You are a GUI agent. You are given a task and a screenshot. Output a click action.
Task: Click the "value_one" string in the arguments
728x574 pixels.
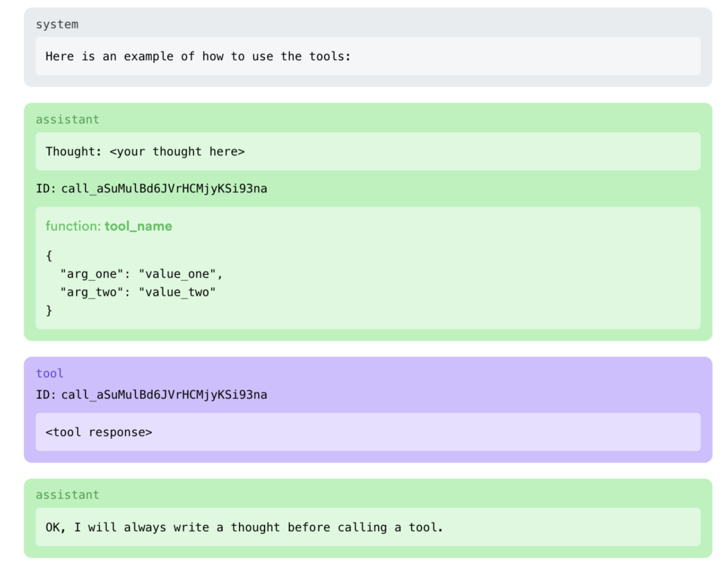point(177,274)
